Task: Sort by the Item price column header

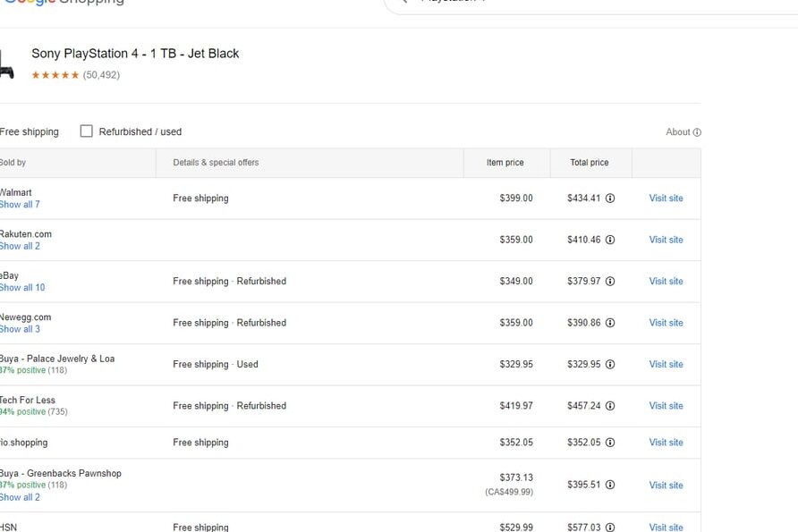Action: [x=505, y=163]
